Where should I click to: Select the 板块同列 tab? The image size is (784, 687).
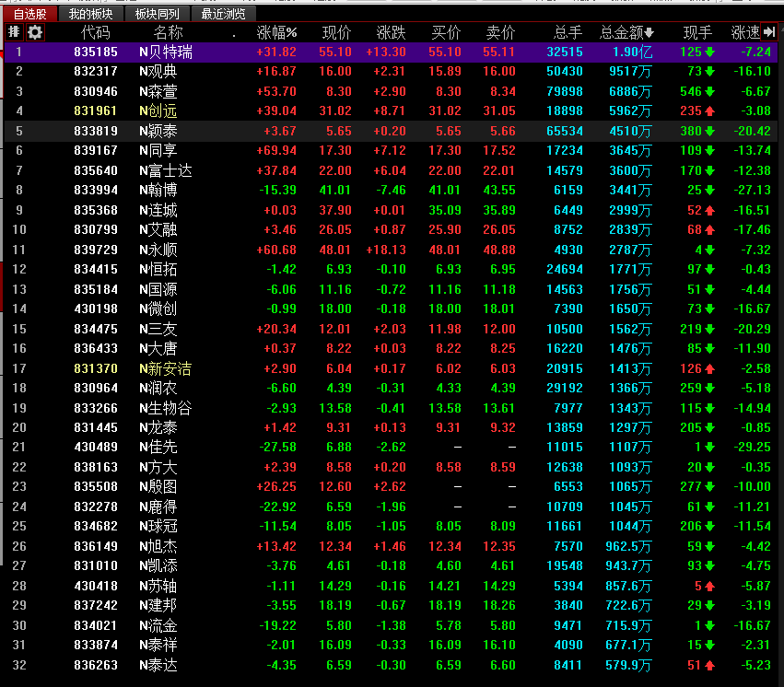(x=157, y=14)
